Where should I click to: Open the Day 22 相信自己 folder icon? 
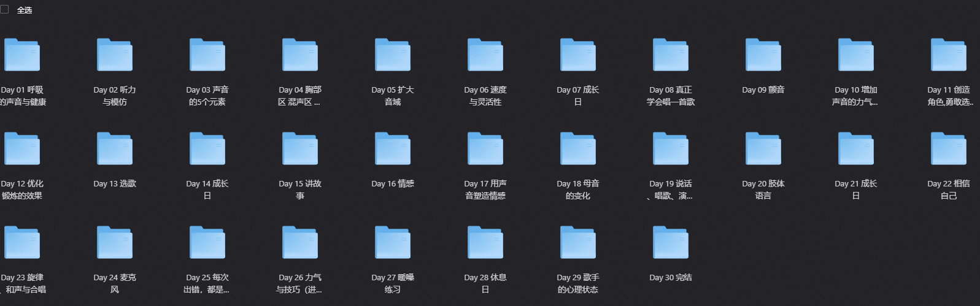tap(949, 148)
